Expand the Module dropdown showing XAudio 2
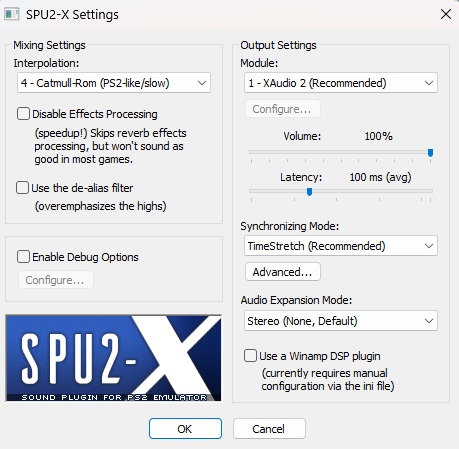This screenshot has width=459, height=450. click(x=341, y=83)
